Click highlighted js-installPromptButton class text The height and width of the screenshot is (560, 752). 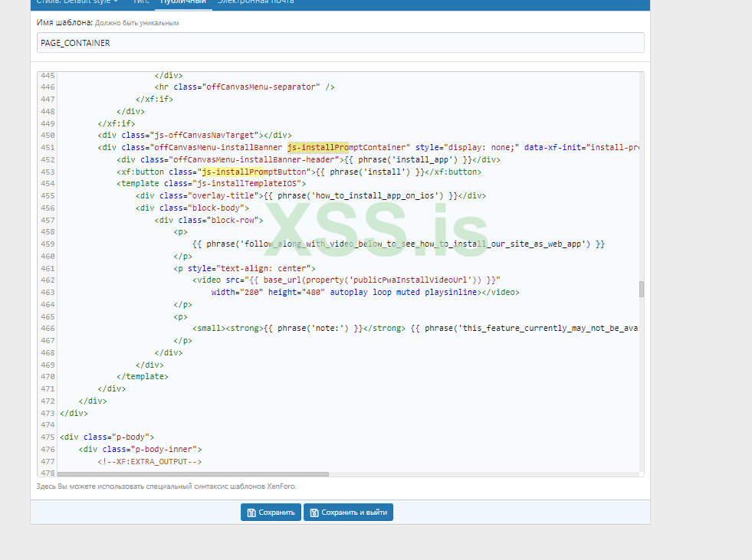coord(254,172)
